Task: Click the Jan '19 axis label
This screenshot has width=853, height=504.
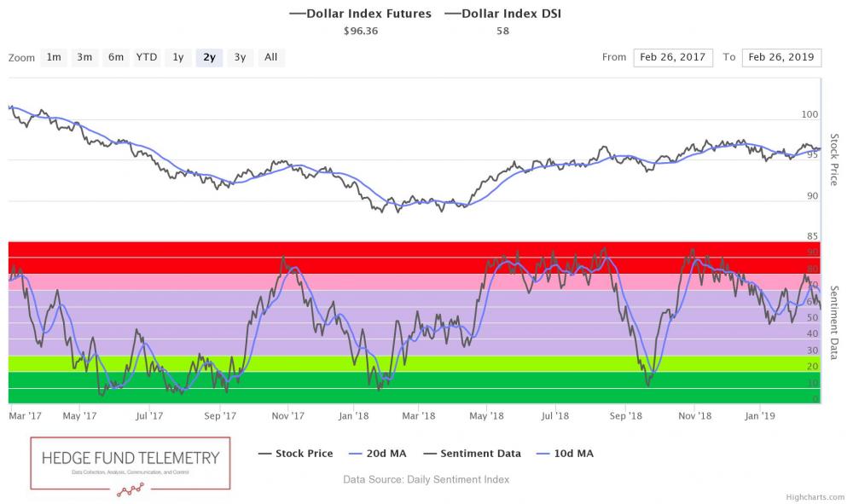Action: pyautogui.click(x=760, y=416)
